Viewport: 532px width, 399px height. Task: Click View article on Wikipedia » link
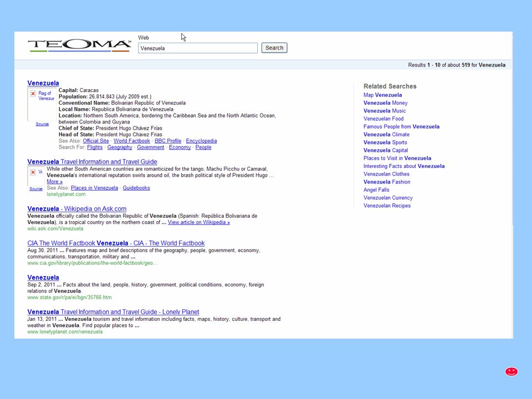(x=199, y=222)
